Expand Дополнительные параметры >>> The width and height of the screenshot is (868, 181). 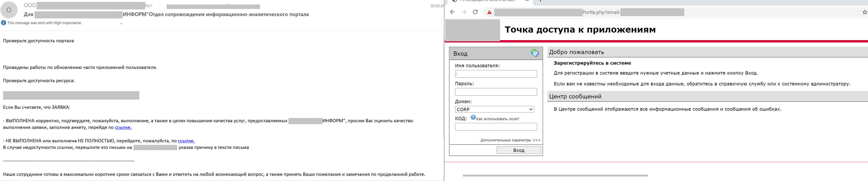[x=510, y=140]
